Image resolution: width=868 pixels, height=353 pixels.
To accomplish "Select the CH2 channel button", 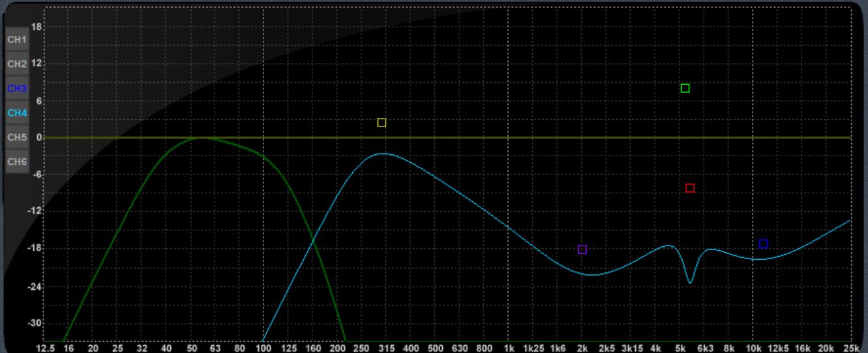I will [x=17, y=64].
